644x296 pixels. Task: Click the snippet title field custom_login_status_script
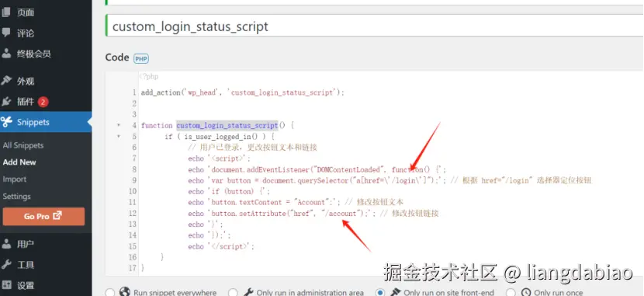(x=375, y=26)
